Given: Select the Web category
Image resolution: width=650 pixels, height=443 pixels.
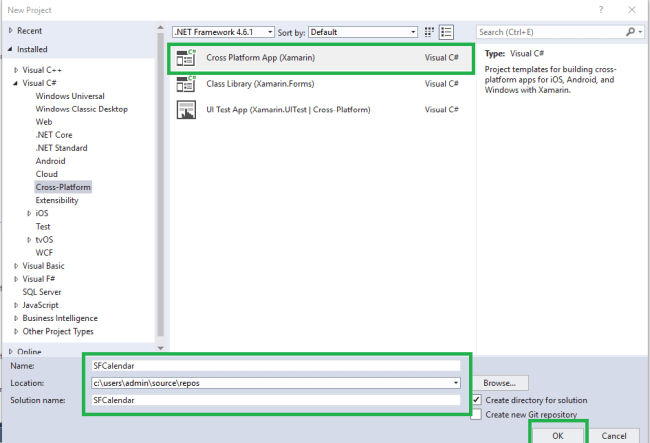Looking at the screenshot, I should click(44, 122).
